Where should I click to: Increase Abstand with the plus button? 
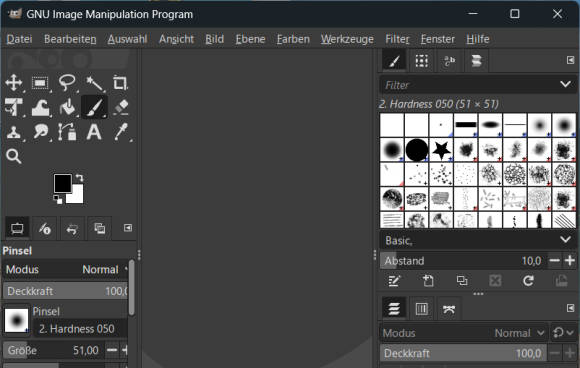(570, 261)
